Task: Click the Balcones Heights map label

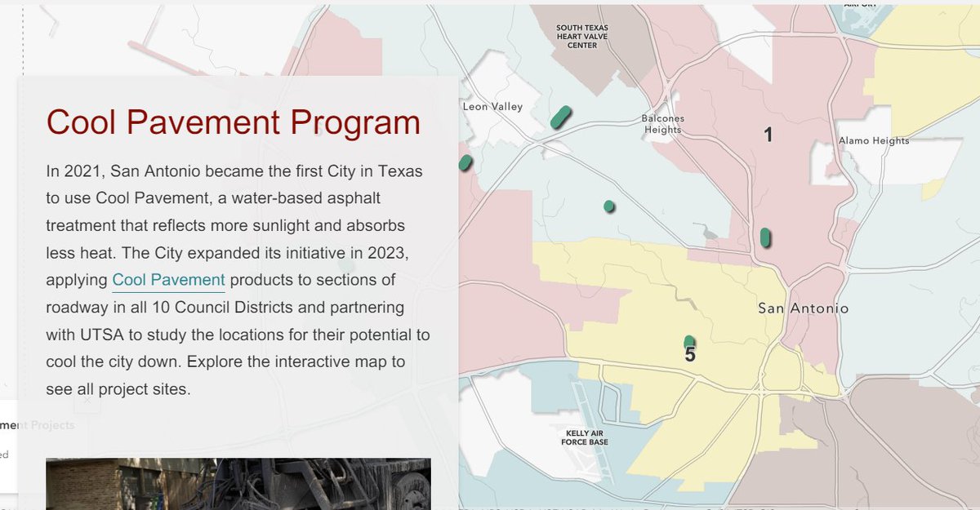Action: pyautogui.click(x=662, y=124)
